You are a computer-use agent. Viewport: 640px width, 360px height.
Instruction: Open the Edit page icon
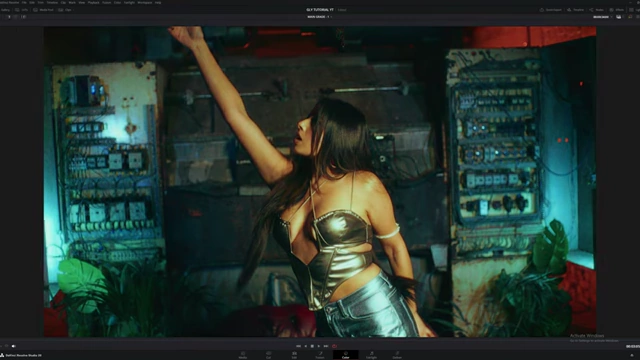pos(294,355)
